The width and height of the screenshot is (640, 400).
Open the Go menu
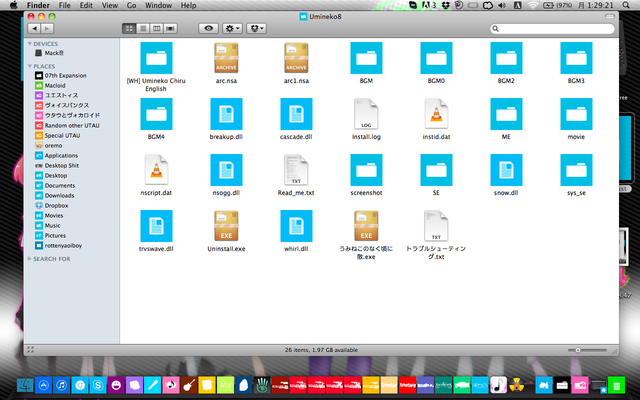[x=131, y=5]
